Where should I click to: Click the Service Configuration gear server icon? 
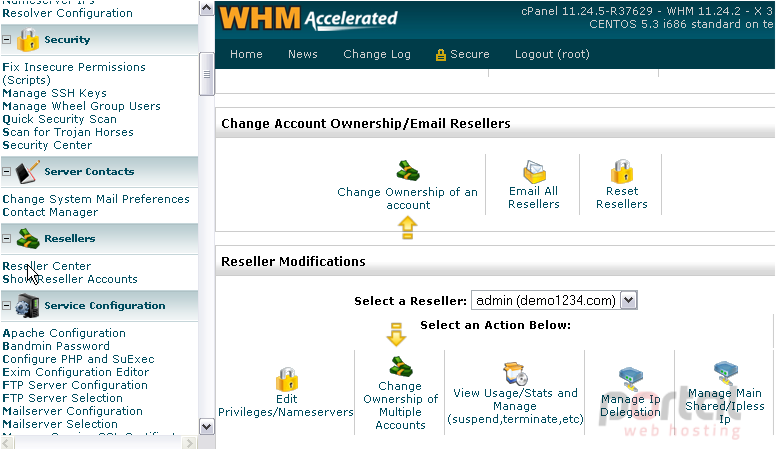click(28, 305)
